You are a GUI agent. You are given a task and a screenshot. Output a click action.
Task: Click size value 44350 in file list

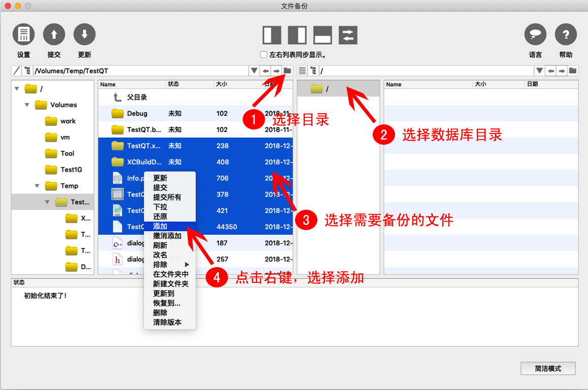226,227
